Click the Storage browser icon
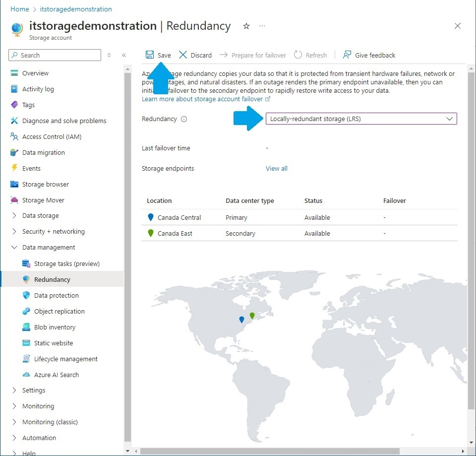 point(14,184)
